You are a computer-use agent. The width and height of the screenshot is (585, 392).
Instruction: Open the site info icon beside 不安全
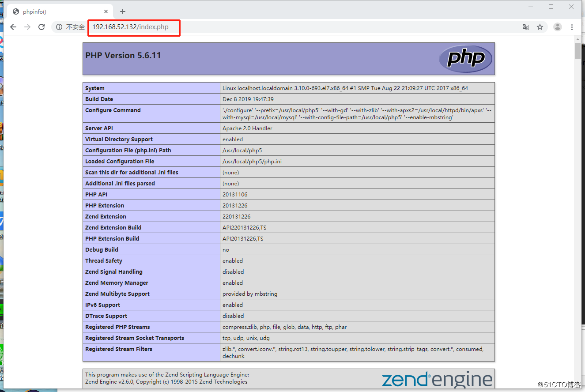coord(59,27)
